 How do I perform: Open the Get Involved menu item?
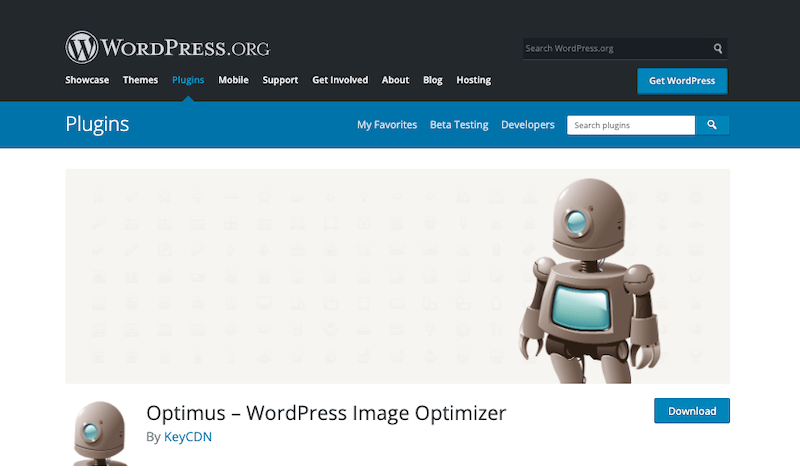click(340, 80)
